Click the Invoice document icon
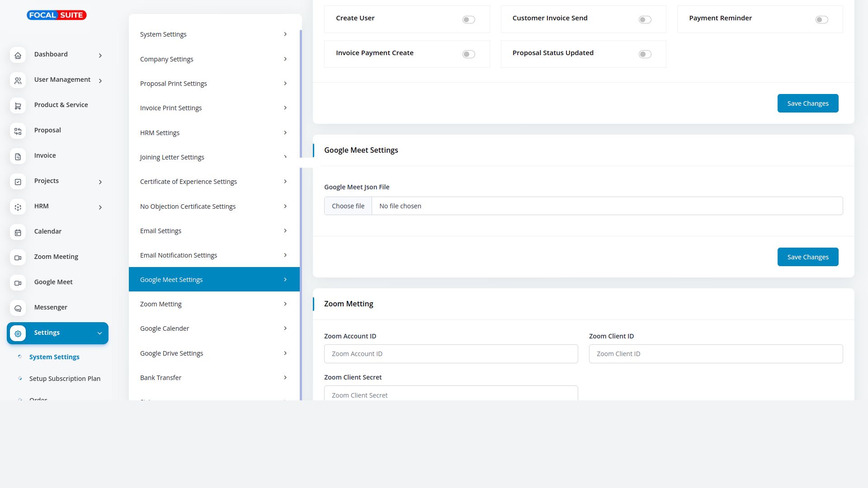868x488 pixels. (x=18, y=156)
